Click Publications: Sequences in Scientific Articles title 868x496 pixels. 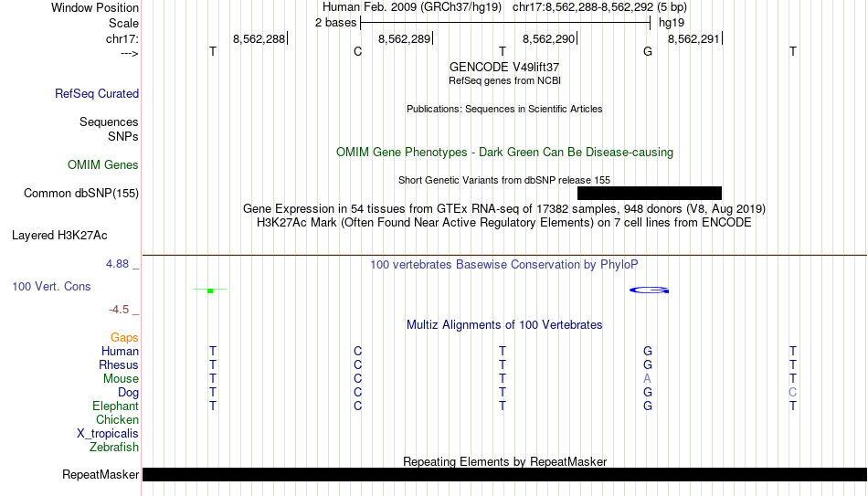pyautogui.click(x=504, y=109)
